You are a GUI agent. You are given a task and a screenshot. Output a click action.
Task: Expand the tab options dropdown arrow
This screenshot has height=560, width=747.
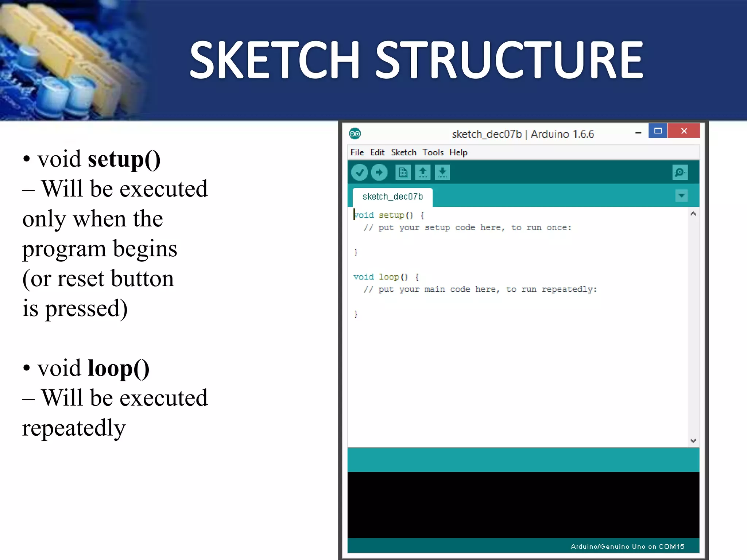pos(681,196)
